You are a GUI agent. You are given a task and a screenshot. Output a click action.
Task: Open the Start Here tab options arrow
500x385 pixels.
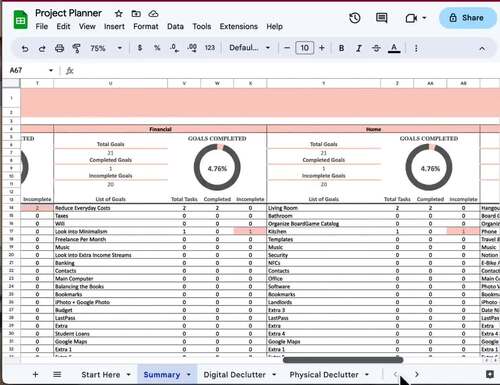click(x=129, y=375)
